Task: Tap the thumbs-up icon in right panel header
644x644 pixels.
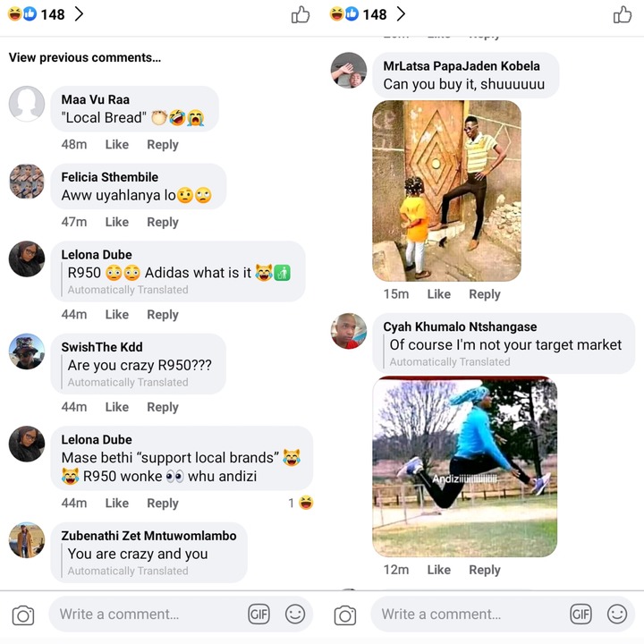Action: pos(623,14)
